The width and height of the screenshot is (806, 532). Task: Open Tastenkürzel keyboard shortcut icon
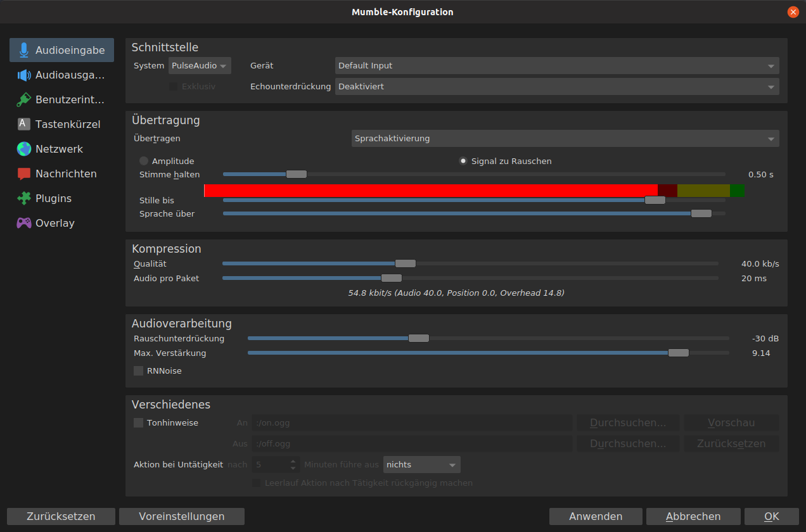point(24,124)
